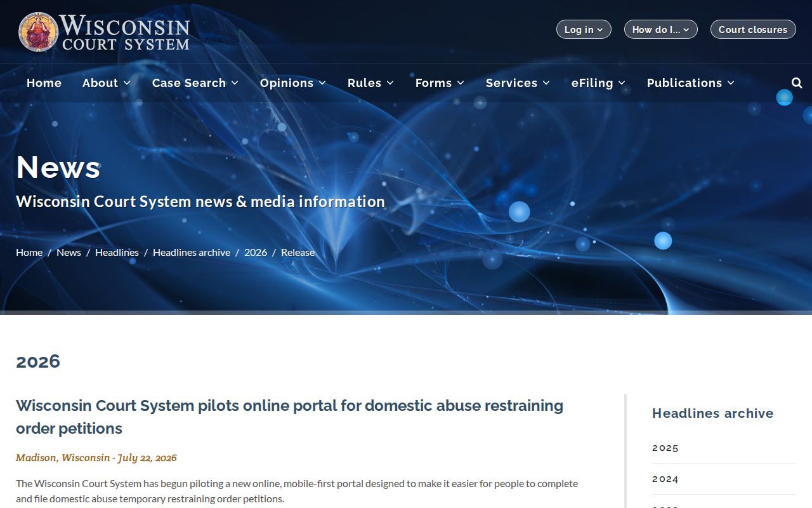
Task: Open the site search magnifier icon
Action: (797, 83)
